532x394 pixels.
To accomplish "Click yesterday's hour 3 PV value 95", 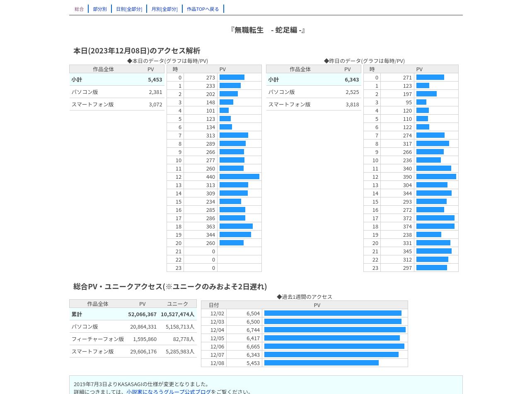I will tap(409, 102).
